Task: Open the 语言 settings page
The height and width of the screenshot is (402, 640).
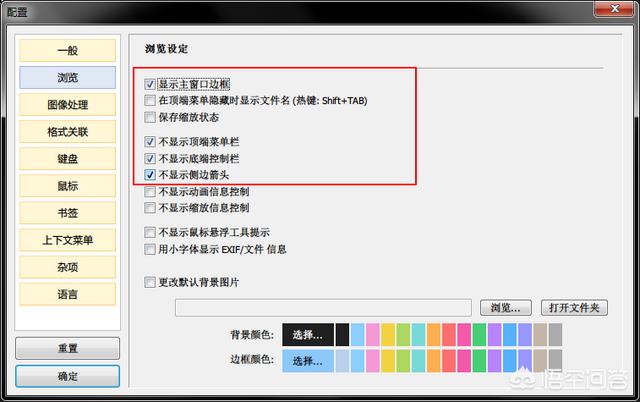Action: [x=67, y=294]
